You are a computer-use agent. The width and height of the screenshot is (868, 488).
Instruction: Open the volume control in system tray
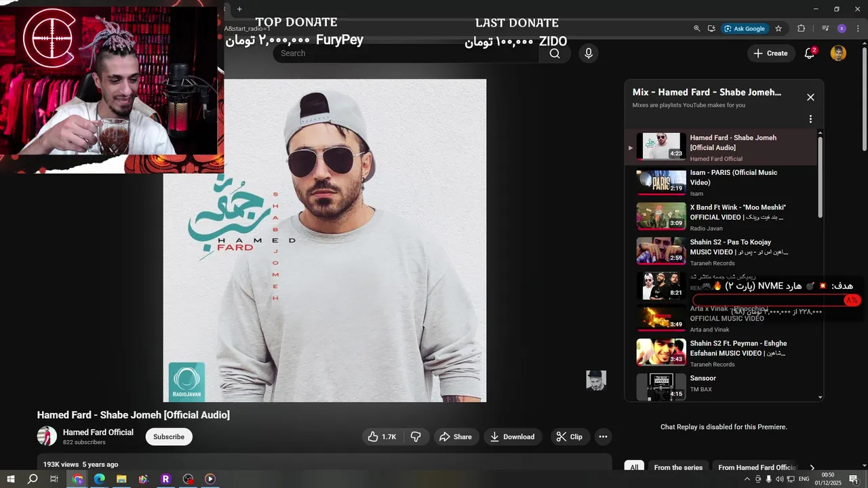(x=779, y=479)
